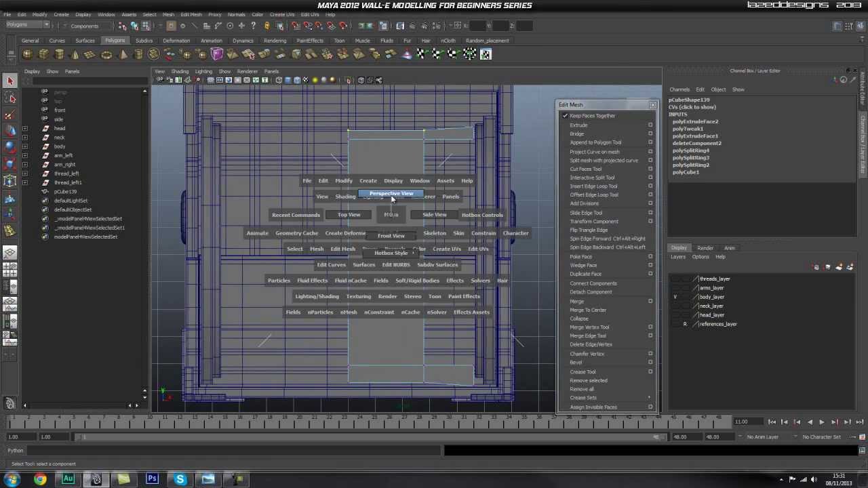The image size is (868, 488).
Task: Create a polygon cylinder from the shelf
Action: [60, 54]
